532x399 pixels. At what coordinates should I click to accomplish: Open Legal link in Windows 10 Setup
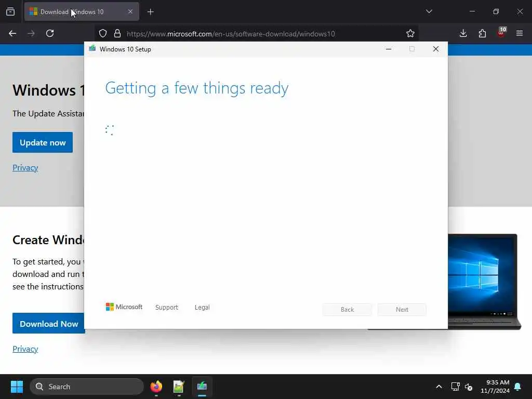point(202,308)
